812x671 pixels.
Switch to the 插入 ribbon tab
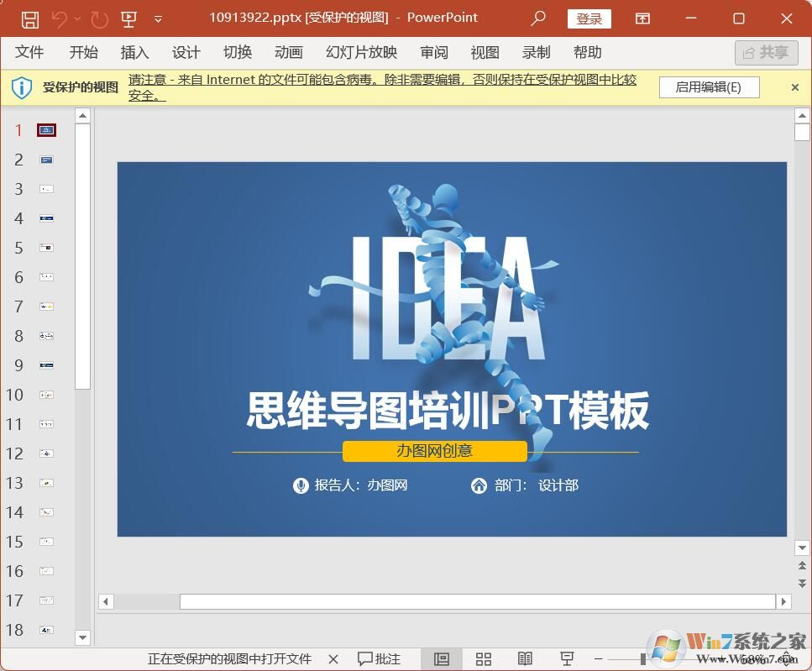(134, 52)
